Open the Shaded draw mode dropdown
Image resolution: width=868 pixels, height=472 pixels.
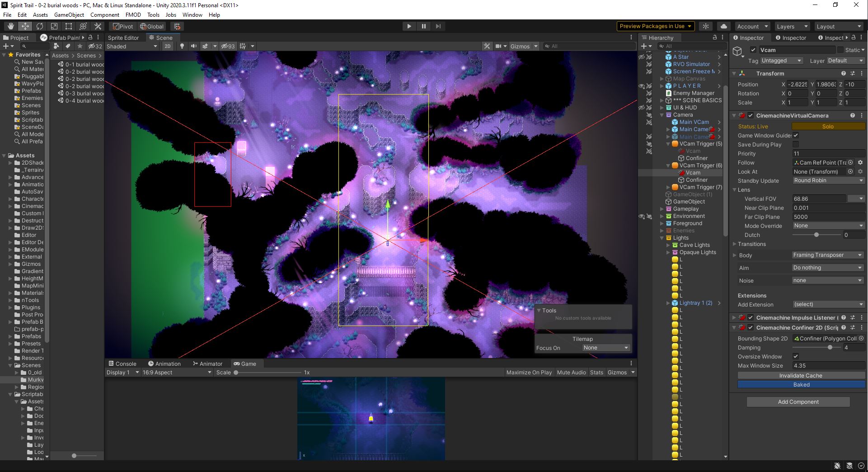tap(131, 46)
